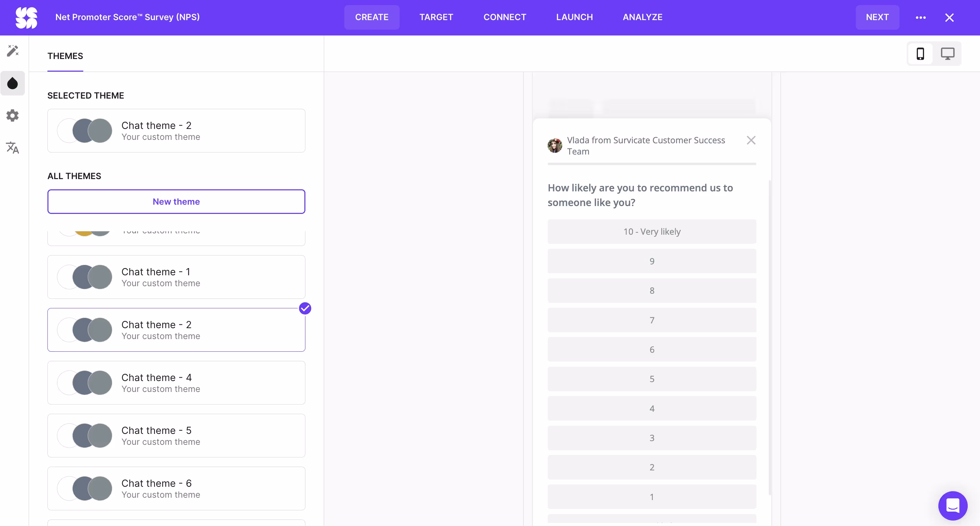Open the gear settings sidebar icon
Image resolution: width=980 pixels, height=526 pixels.
click(x=13, y=115)
